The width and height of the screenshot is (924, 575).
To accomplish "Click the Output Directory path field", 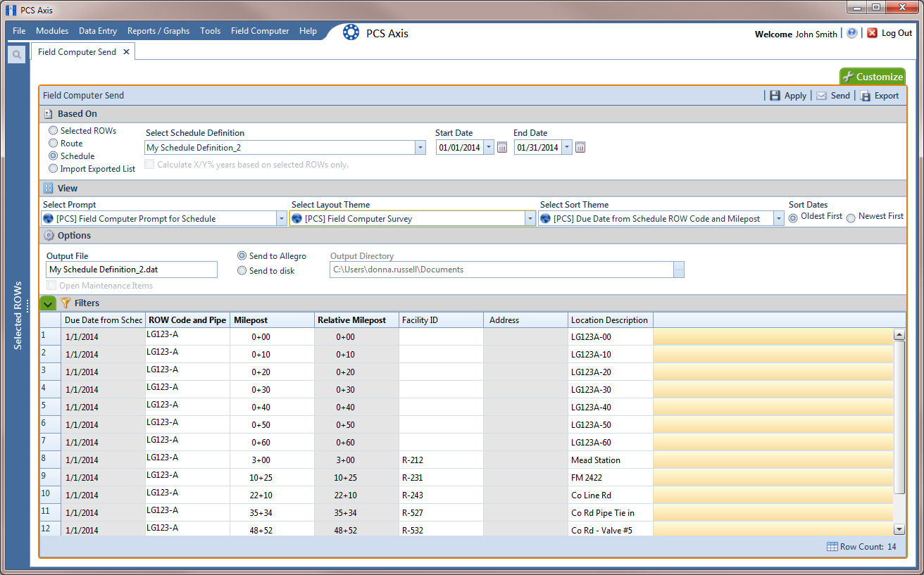I will coord(501,270).
